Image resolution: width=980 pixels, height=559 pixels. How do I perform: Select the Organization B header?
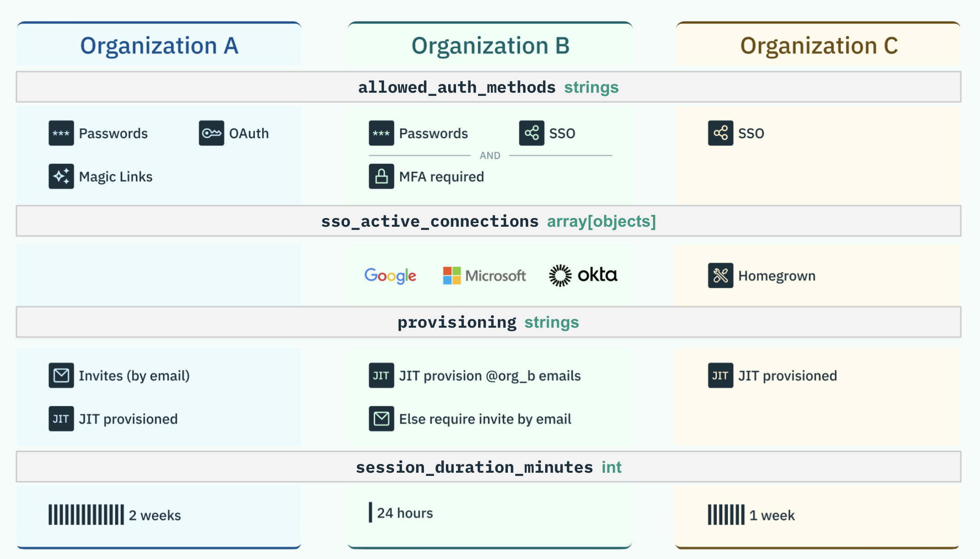point(490,45)
